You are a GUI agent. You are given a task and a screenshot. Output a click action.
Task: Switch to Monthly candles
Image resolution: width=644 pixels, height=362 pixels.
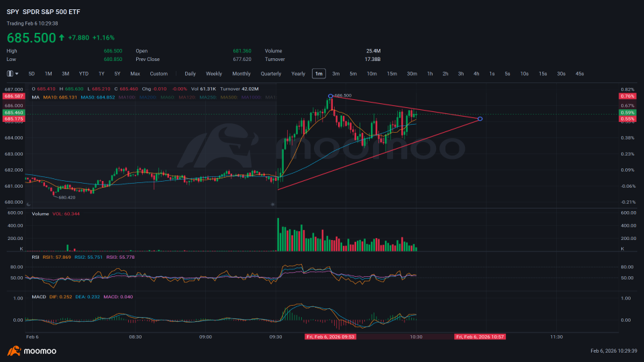(x=241, y=74)
